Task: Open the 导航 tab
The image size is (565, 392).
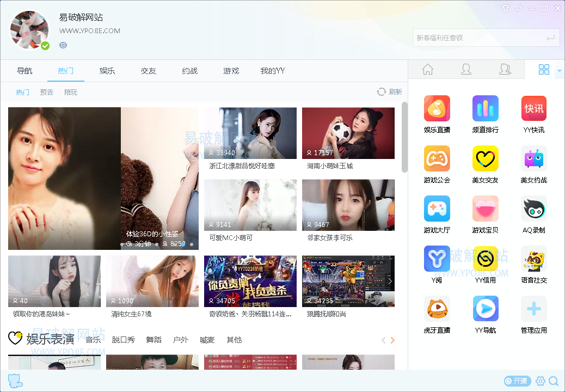Action: click(24, 71)
